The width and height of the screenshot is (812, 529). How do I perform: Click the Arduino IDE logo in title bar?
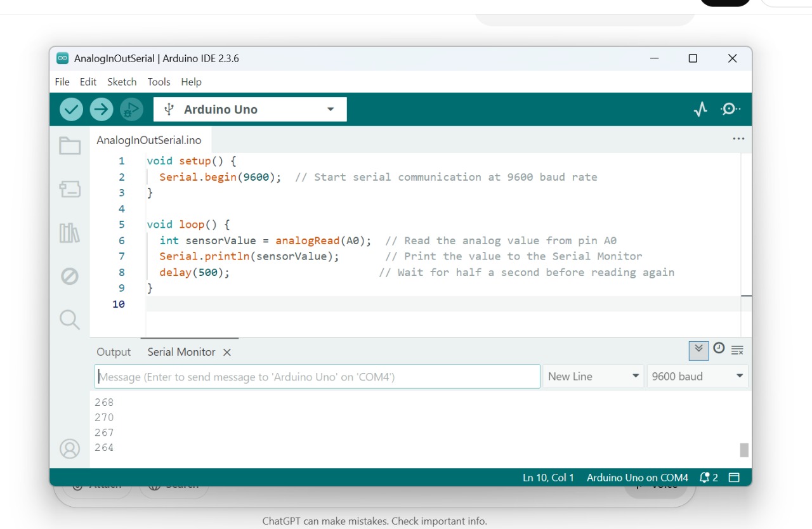(62, 58)
